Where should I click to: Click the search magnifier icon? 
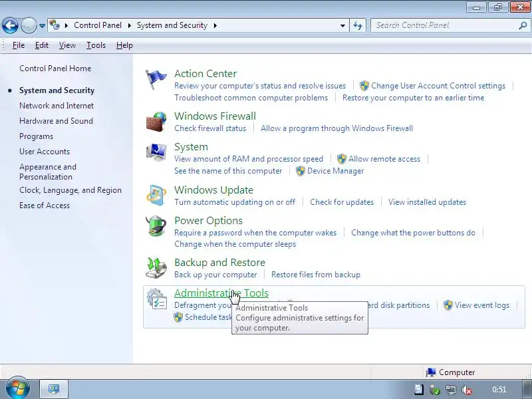point(523,25)
